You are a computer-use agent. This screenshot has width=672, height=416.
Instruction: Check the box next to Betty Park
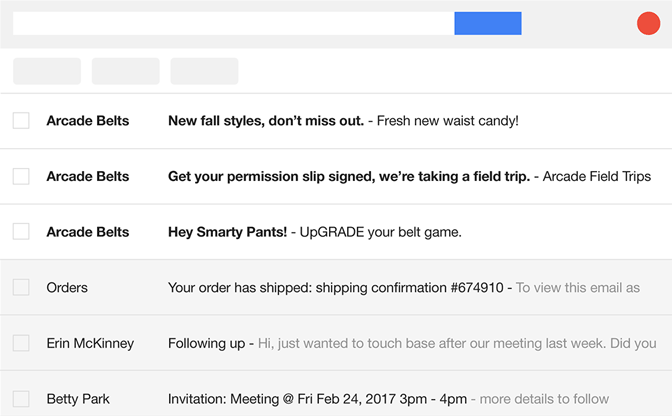[21, 399]
